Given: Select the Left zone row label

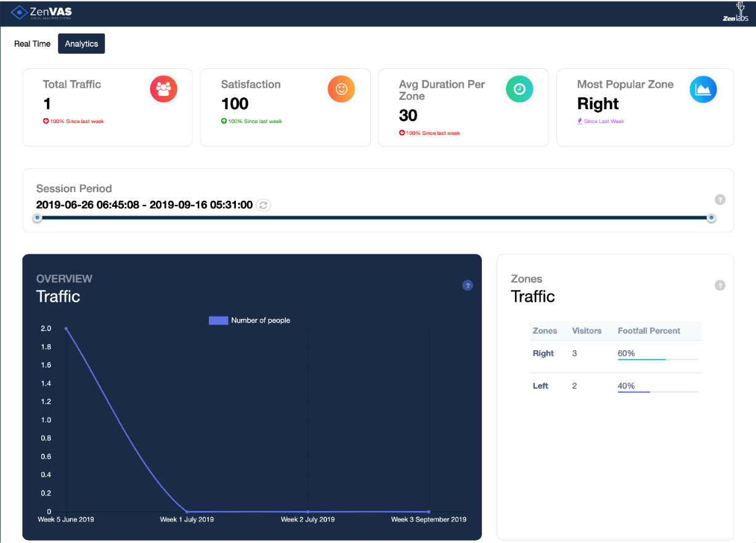Looking at the screenshot, I should (540, 386).
